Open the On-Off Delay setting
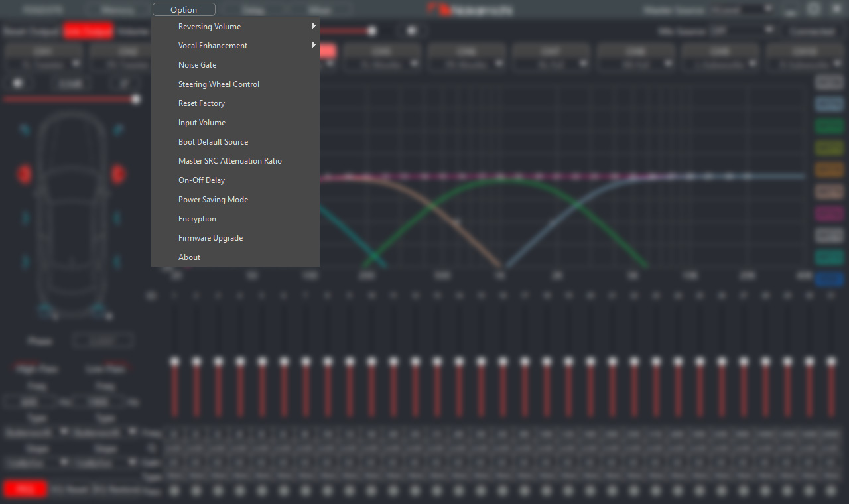The image size is (849, 504). click(x=202, y=180)
